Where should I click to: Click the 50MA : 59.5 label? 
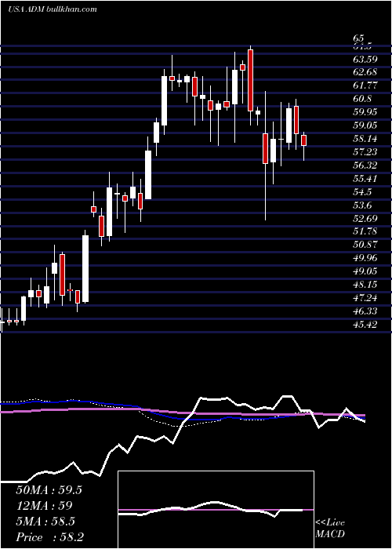pyautogui.click(x=49, y=490)
